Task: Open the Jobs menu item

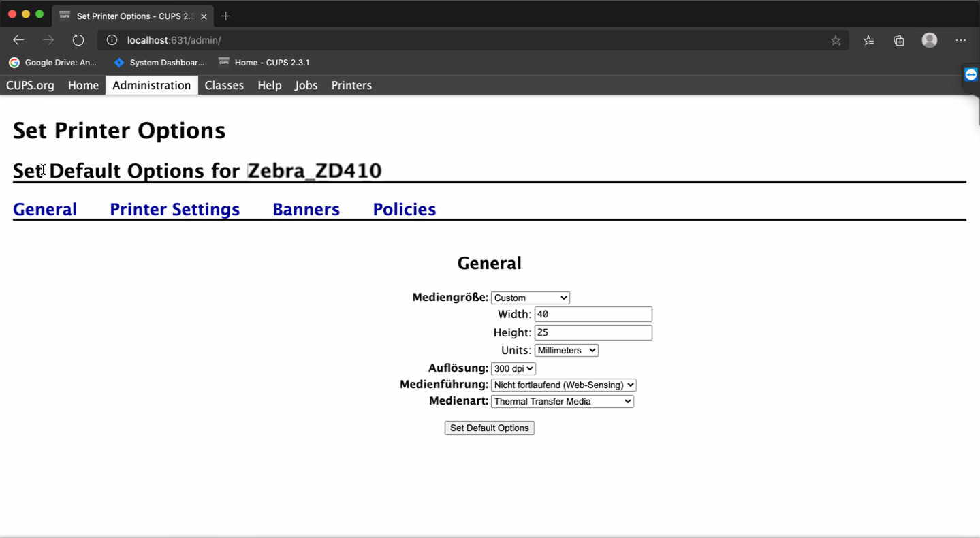Action: click(306, 85)
